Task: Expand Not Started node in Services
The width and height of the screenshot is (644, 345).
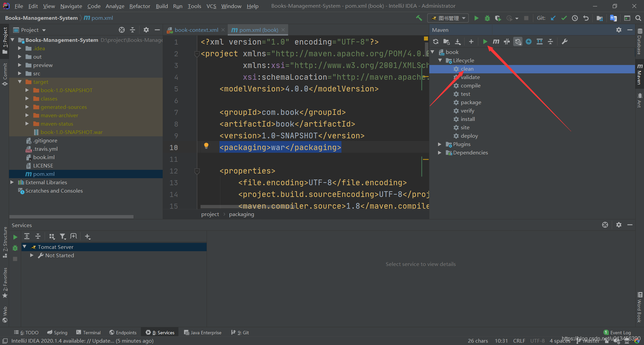Action: (x=32, y=255)
